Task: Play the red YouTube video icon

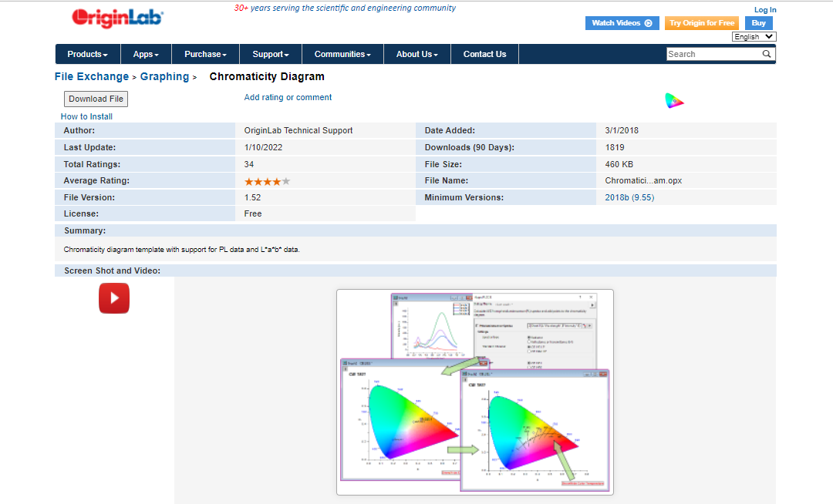Action: point(114,298)
